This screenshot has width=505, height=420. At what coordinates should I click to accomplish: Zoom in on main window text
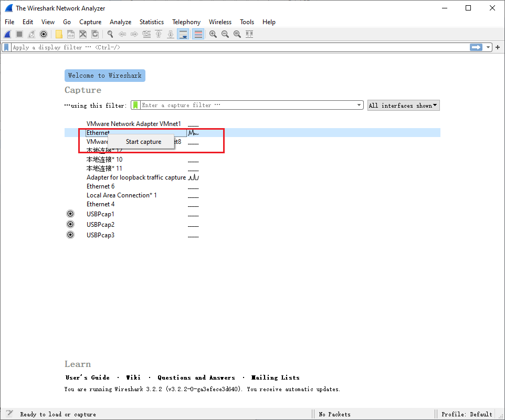213,34
